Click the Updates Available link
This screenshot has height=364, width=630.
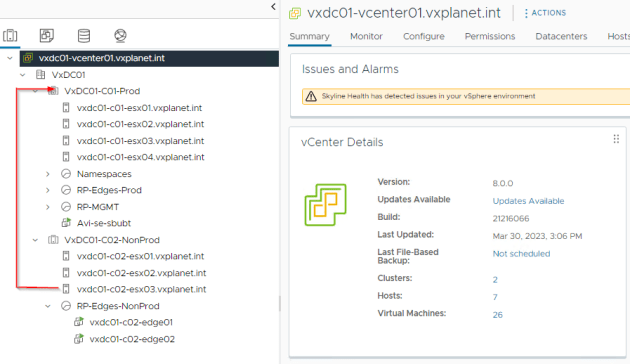pyautogui.click(x=528, y=201)
